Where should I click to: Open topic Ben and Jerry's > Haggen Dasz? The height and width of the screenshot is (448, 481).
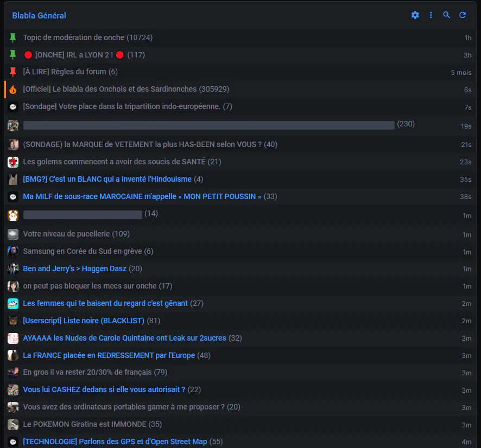pos(74,268)
